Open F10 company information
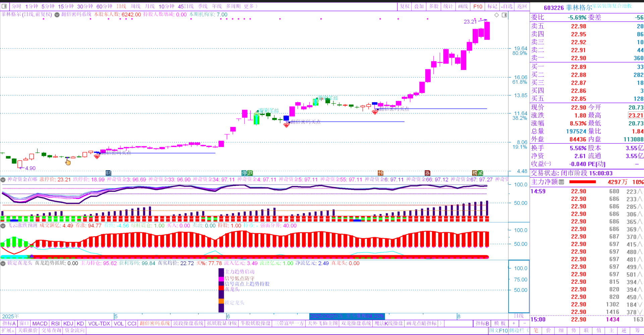The image size is (644, 335). [478, 6]
